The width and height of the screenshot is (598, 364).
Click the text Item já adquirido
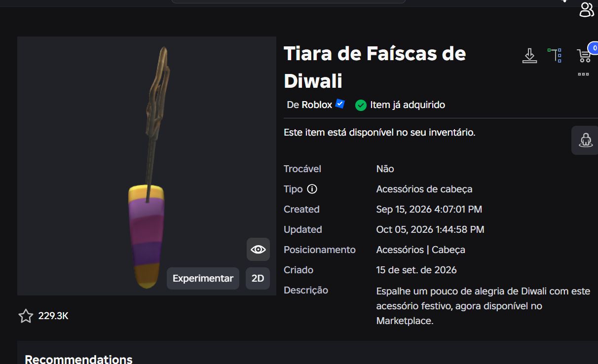408,105
